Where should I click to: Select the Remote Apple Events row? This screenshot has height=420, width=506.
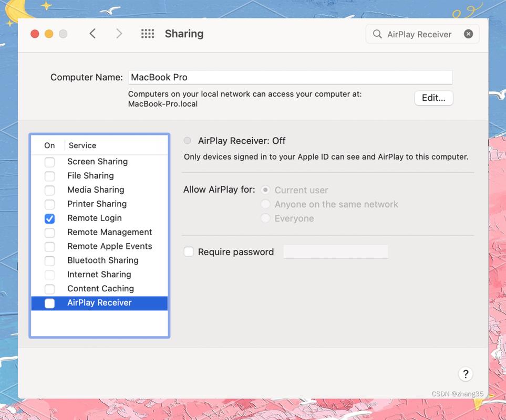(x=99, y=247)
